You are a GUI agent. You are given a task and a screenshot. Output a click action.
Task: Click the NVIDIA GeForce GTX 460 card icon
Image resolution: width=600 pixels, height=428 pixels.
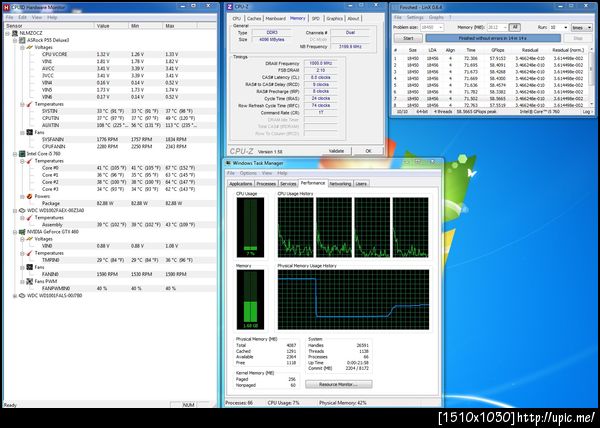click(22, 232)
